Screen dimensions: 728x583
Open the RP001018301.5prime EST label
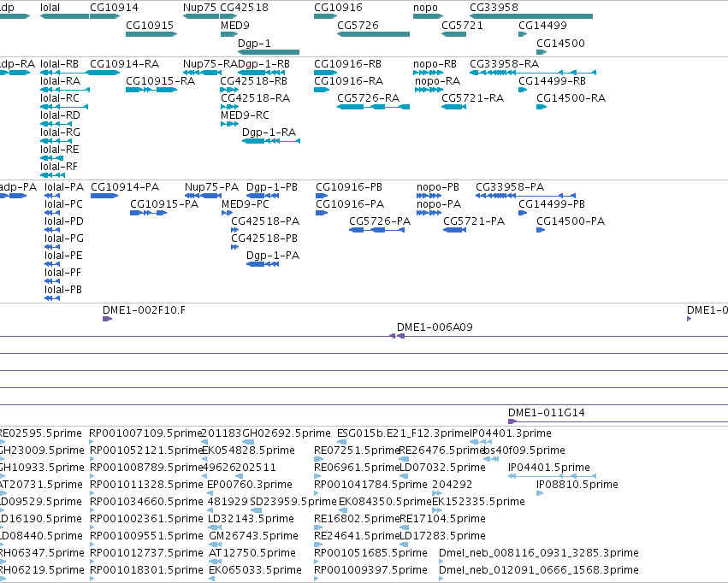[145, 570]
